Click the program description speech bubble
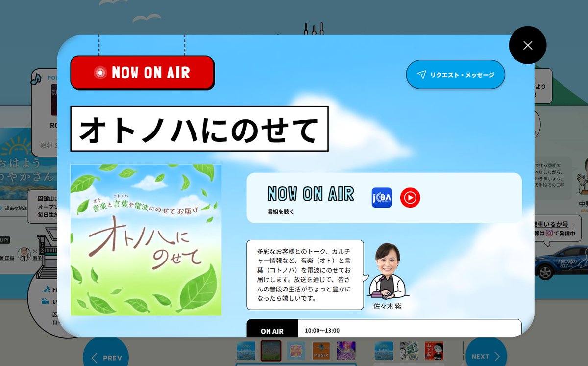 click(305, 275)
